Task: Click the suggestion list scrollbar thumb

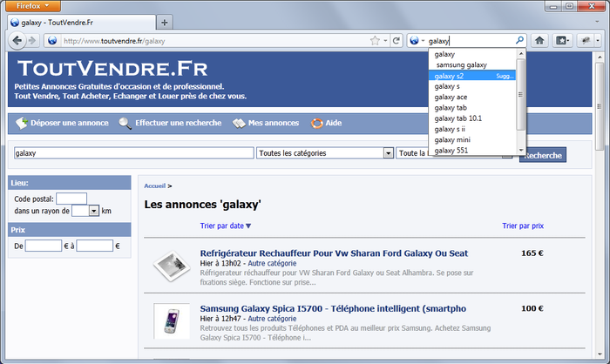Action: tap(521, 95)
